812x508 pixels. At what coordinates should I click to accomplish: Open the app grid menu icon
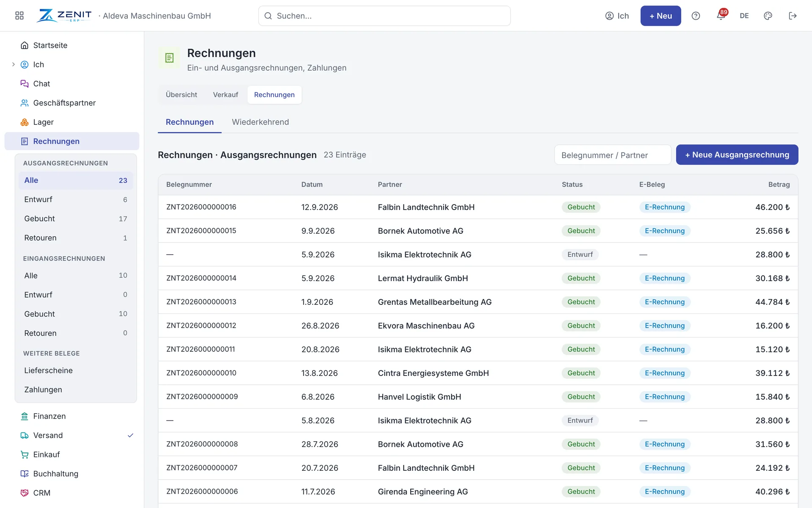click(19, 16)
